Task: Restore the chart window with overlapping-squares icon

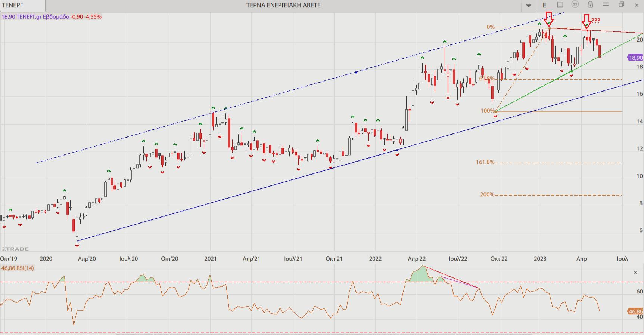Action: coord(622,4)
